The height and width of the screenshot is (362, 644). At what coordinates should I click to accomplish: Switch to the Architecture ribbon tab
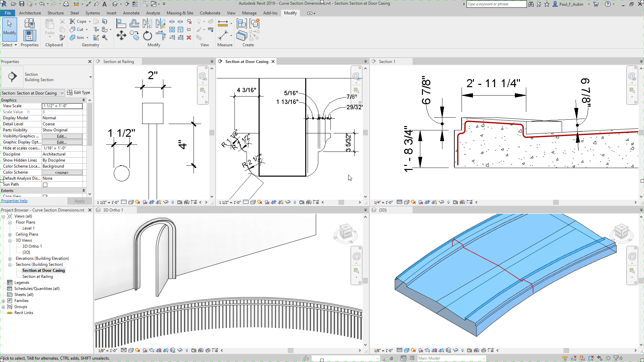[x=30, y=13]
